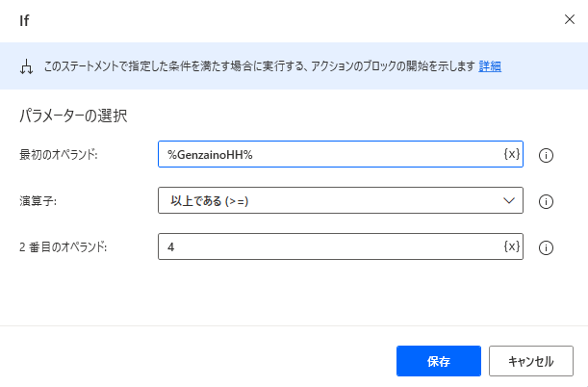Show info icon beside 演算子 dropdown
588x387 pixels.
546,201
